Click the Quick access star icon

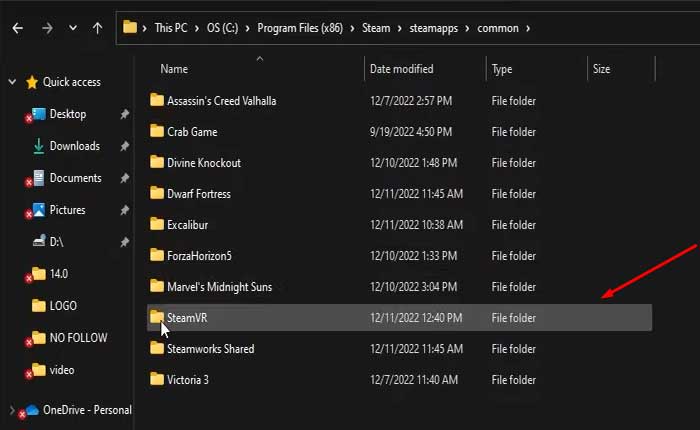(32, 82)
